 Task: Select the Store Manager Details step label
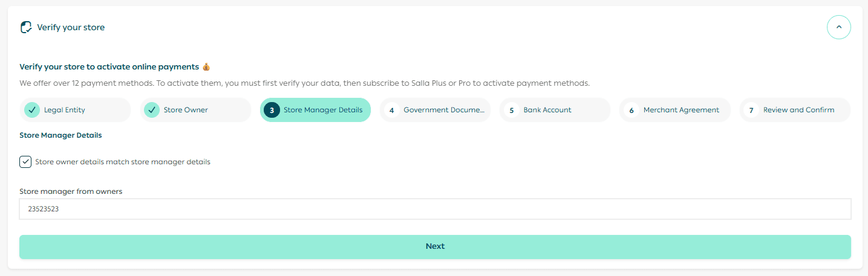pos(323,110)
